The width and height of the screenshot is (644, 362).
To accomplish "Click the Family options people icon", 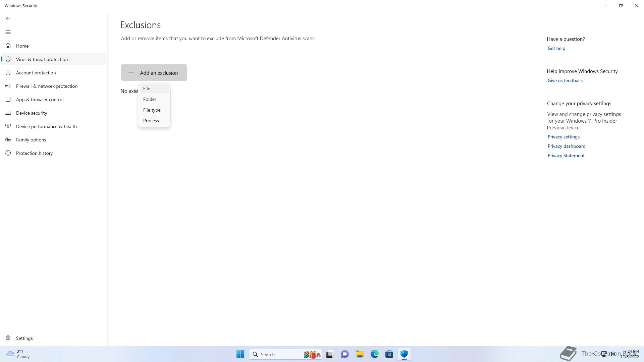I will [8, 139].
